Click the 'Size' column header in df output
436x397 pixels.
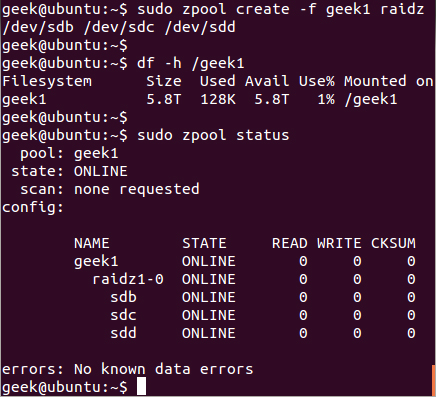click(164, 81)
